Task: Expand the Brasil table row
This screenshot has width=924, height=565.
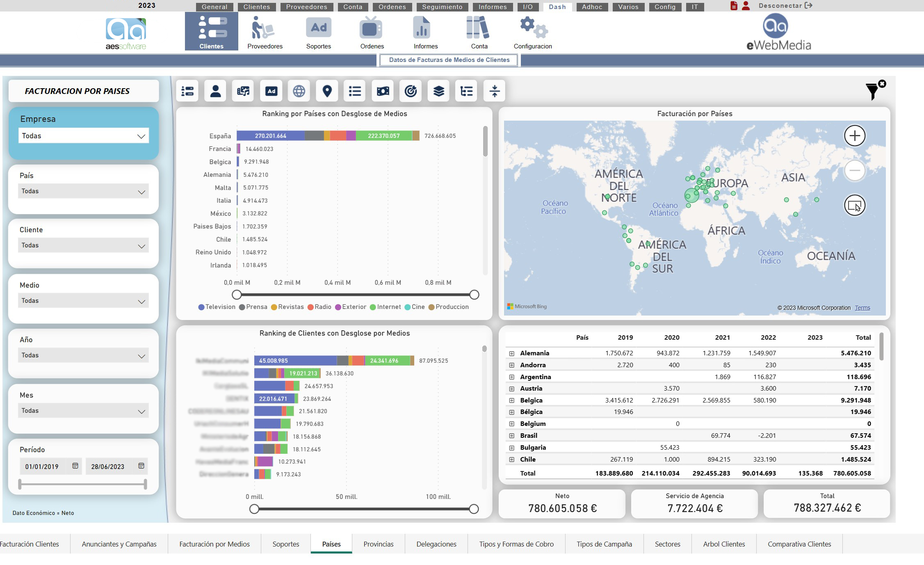Action: coord(511,436)
